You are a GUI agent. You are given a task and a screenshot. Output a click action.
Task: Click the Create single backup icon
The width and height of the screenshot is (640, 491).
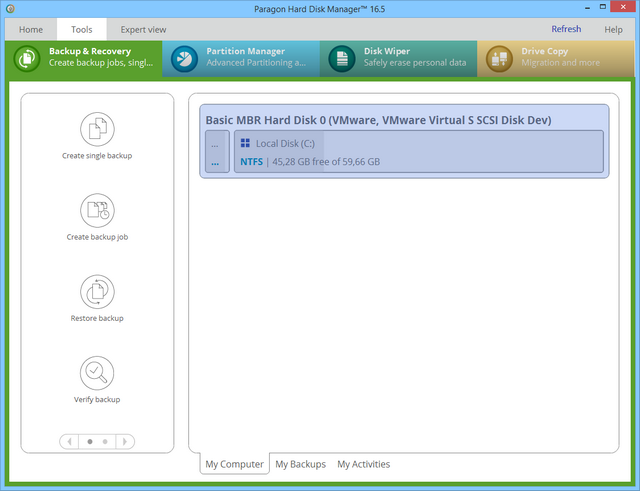pos(97,129)
